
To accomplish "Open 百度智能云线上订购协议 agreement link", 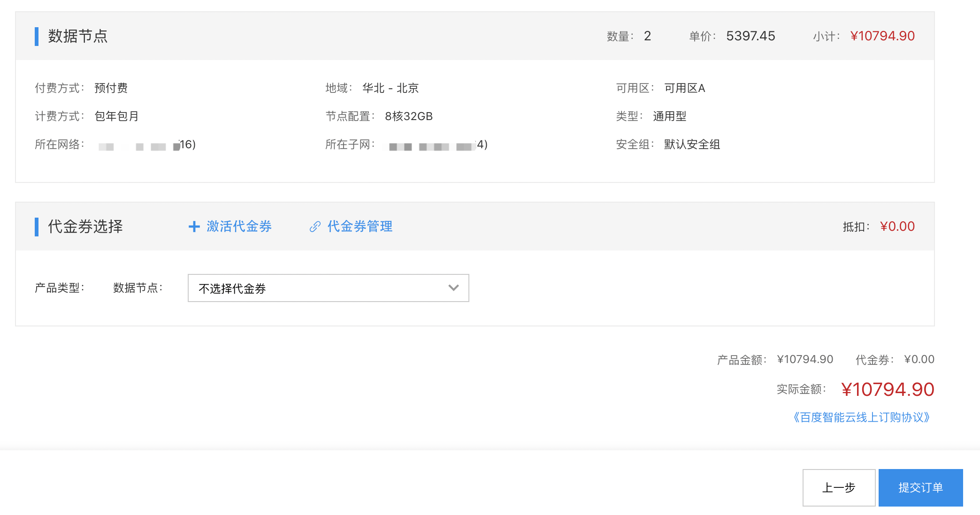I will pos(862,417).
